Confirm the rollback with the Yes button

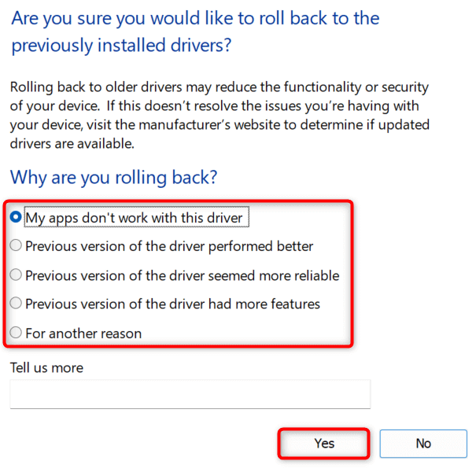[x=324, y=444]
